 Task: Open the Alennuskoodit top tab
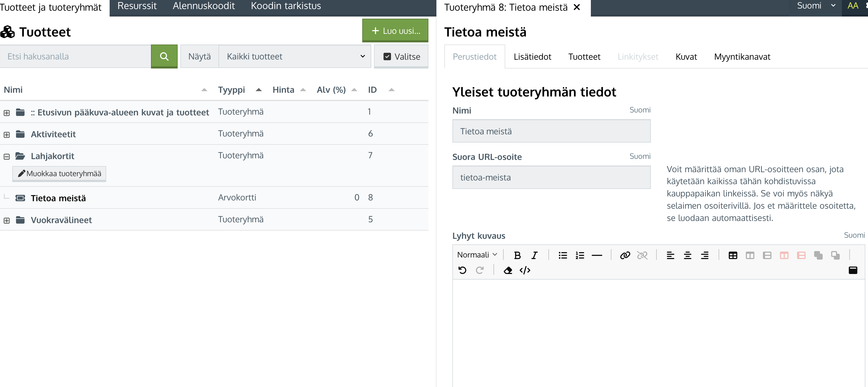tap(204, 6)
